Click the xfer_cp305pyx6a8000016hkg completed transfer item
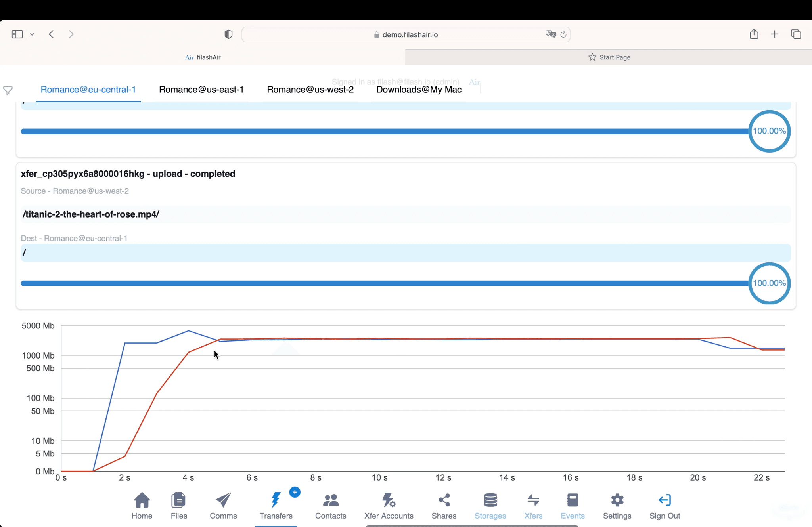The image size is (812, 527). (x=128, y=173)
